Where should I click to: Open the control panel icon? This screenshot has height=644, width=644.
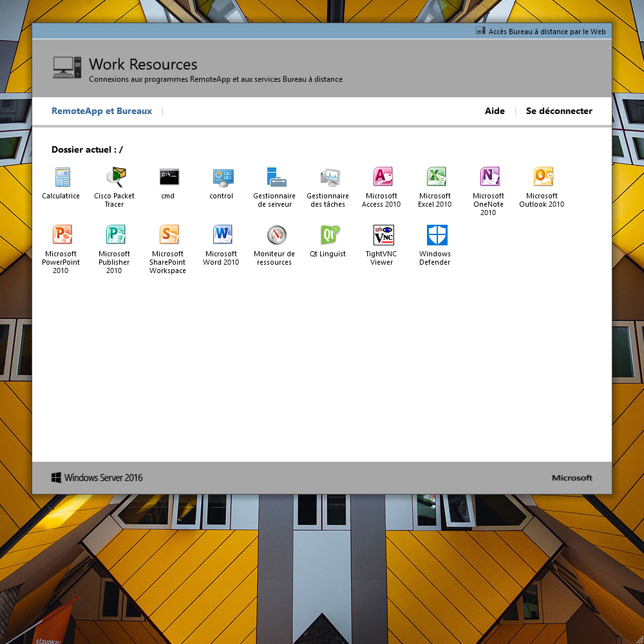tap(223, 177)
